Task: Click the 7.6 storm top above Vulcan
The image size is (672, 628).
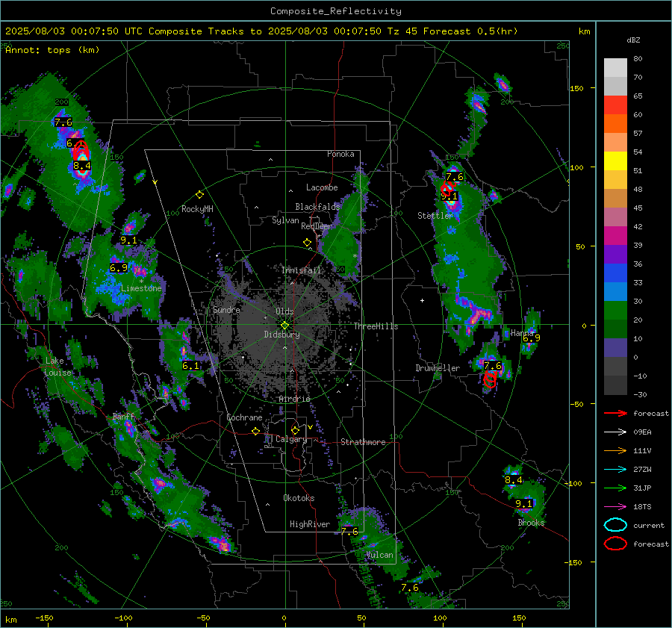Action: click(349, 532)
